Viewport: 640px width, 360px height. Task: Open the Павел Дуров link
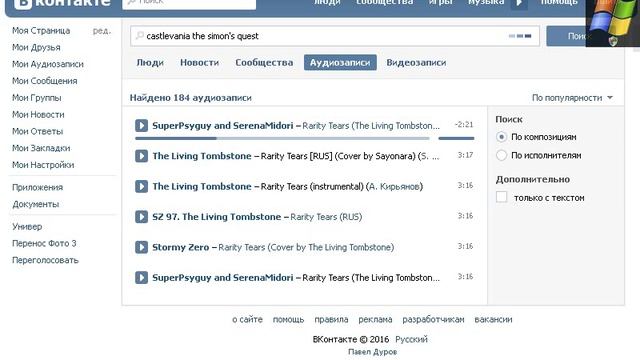[x=372, y=351]
